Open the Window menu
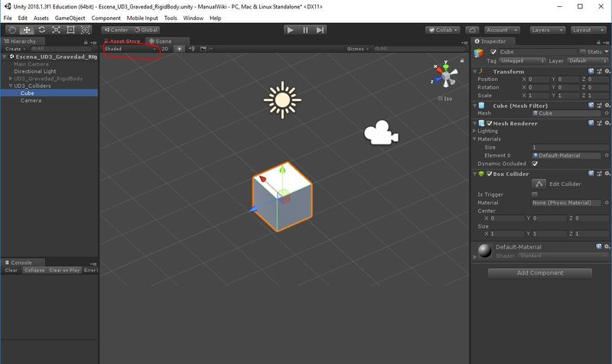The image size is (612, 364). coord(194,18)
